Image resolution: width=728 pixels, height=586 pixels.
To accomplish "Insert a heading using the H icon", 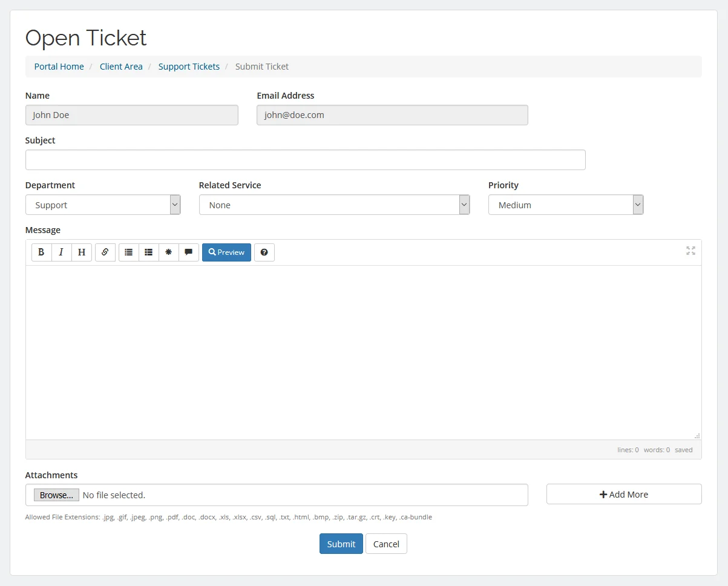I will [x=81, y=252].
